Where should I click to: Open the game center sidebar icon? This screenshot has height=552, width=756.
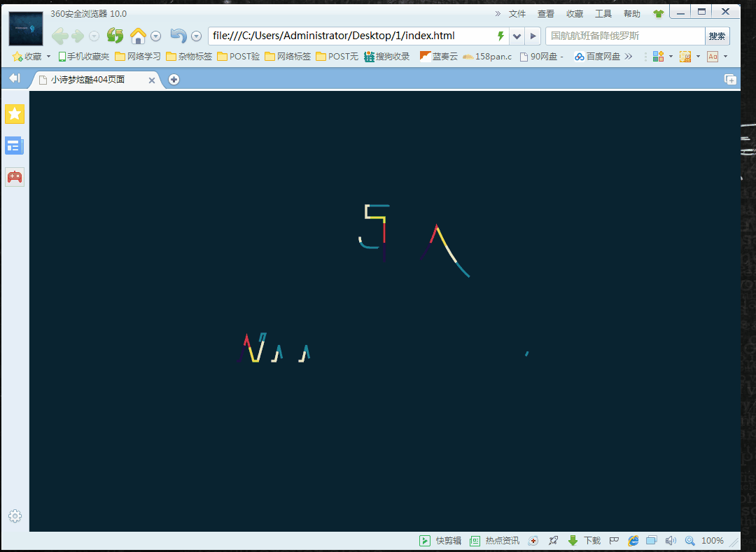(x=15, y=176)
